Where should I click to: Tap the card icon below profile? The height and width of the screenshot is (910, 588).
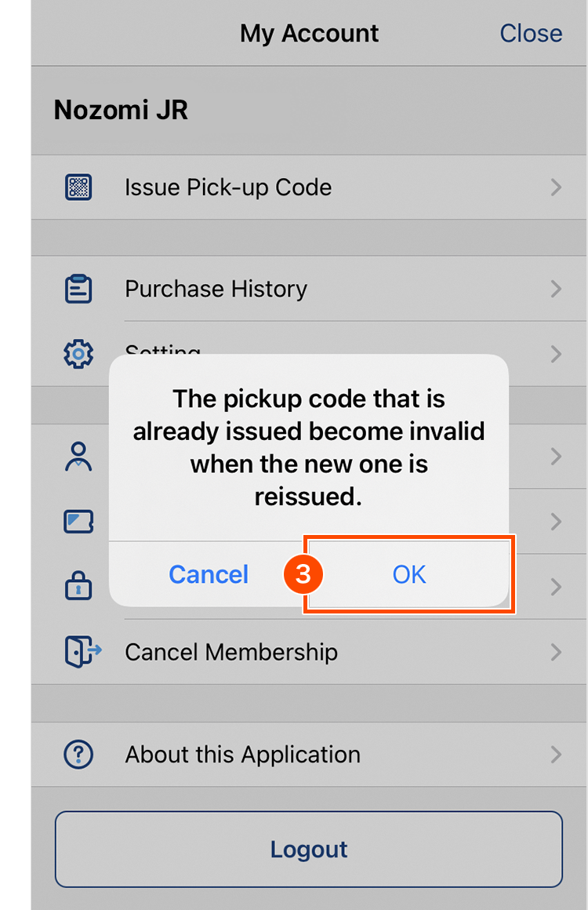[x=78, y=522]
